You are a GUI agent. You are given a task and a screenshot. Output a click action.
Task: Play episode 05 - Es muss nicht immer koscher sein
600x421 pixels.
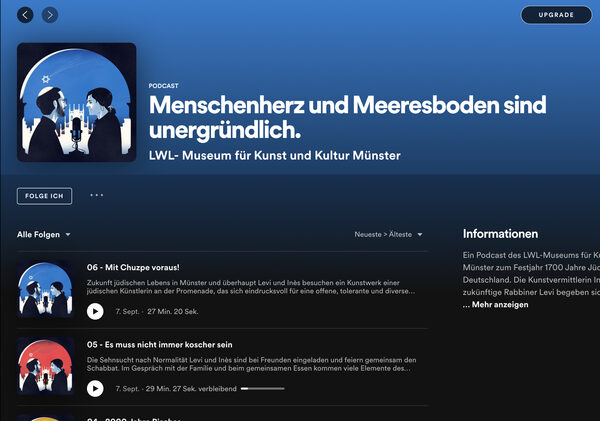click(95, 388)
